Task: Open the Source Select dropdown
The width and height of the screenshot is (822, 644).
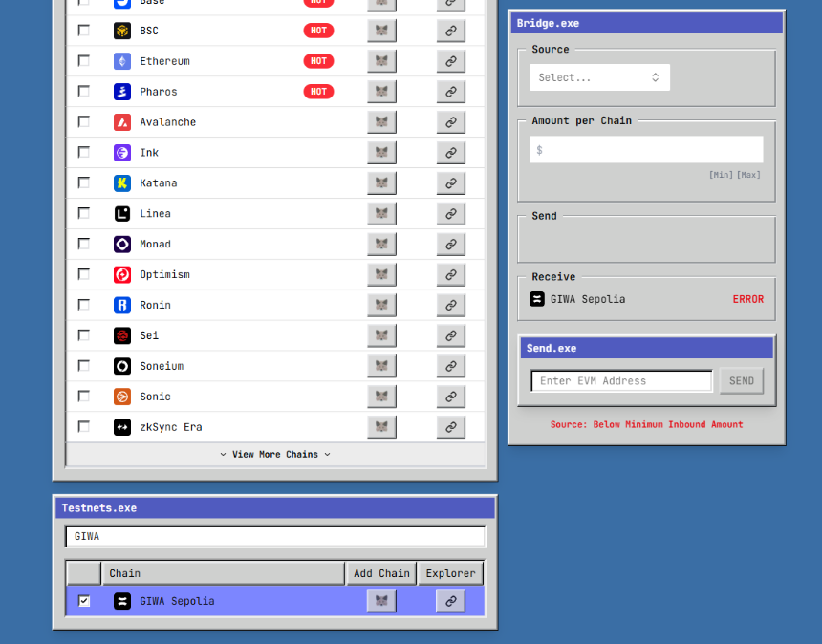Action: [599, 77]
